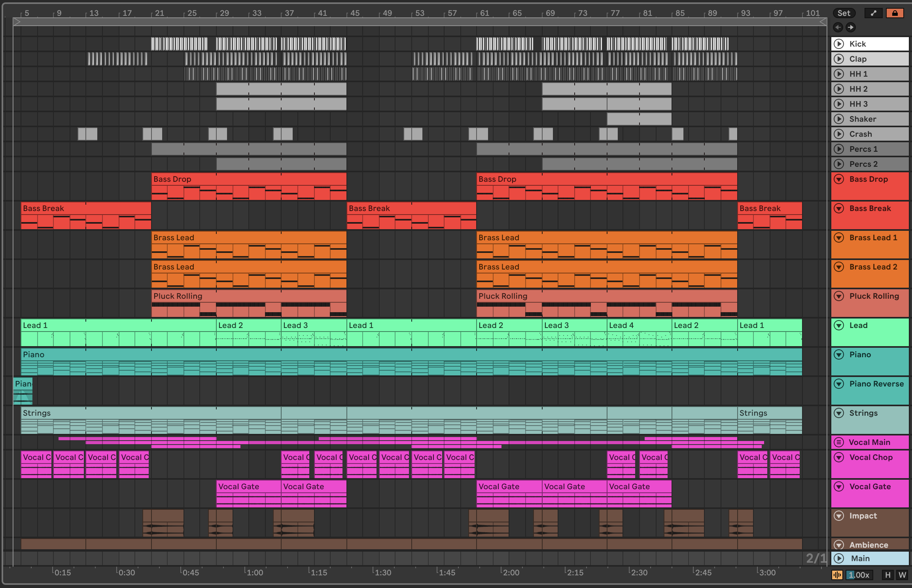
Task: Unfold the Shaker track arrow
Action: coord(839,119)
